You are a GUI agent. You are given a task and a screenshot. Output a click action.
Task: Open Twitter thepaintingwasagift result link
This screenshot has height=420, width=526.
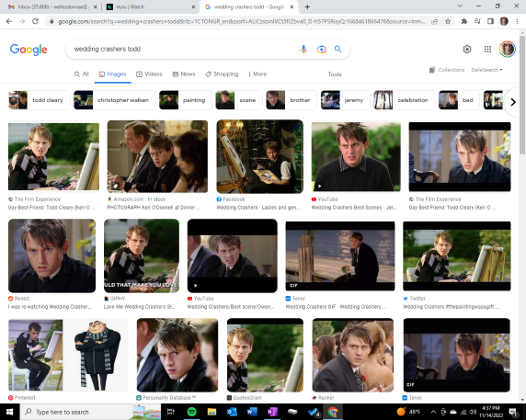452,307
